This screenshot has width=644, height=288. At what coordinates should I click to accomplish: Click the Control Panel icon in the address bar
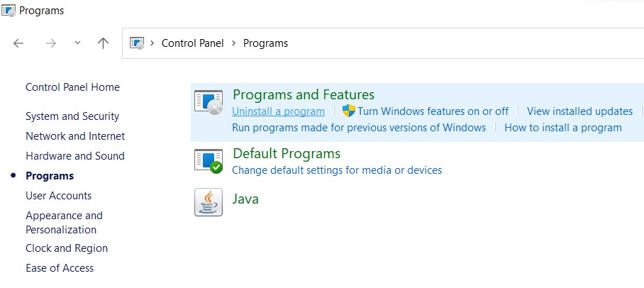[137, 43]
